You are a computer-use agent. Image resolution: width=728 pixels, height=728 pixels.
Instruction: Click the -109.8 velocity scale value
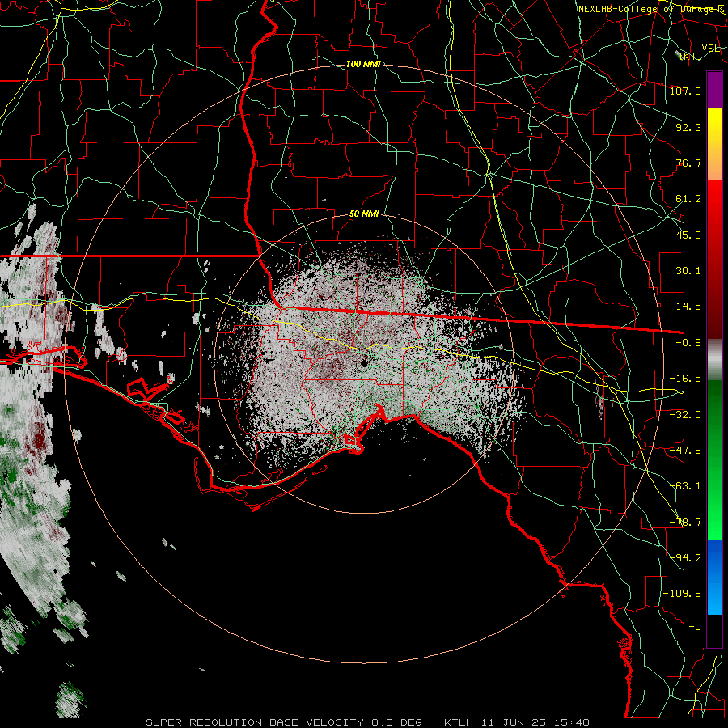[682, 594]
